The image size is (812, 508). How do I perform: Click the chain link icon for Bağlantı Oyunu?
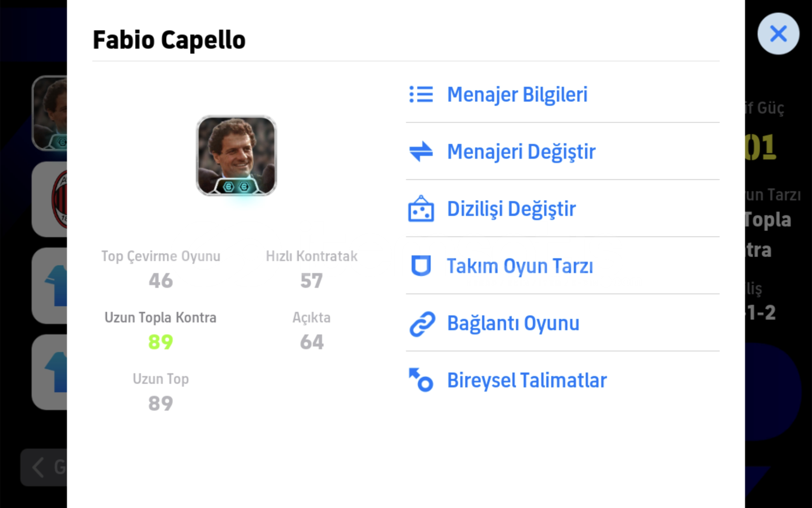click(422, 324)
